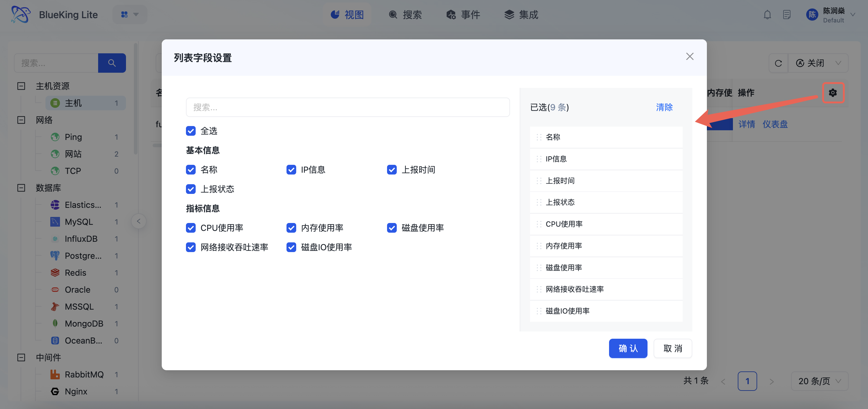Viewport: 868px width, 409px height.
Task: Cancel the dialog with 取消
Action: 673,348
